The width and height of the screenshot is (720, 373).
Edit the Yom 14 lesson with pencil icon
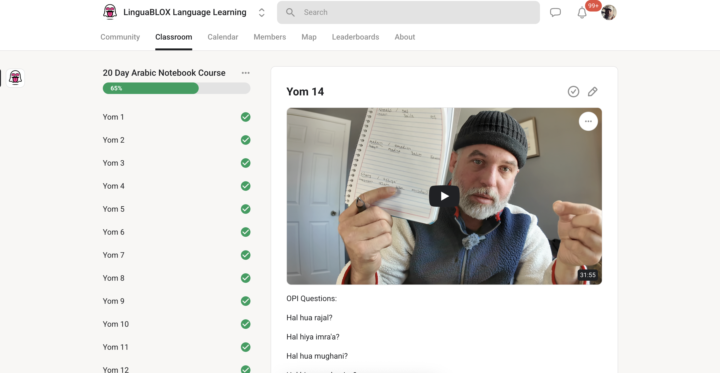(x=592, y=91)
